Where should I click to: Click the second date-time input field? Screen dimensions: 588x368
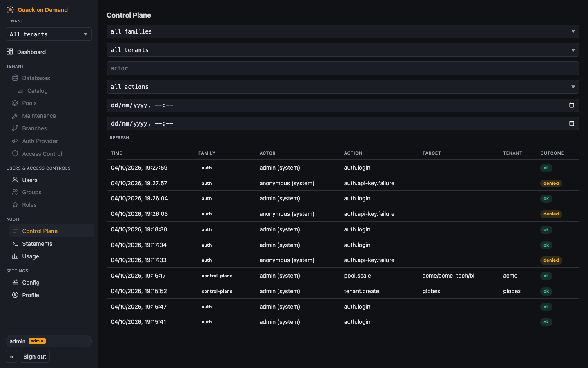tap(343, 123)
